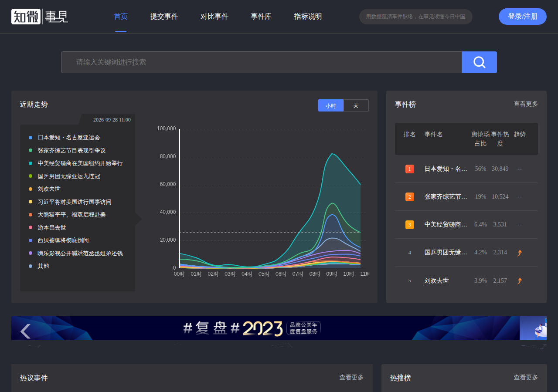The height and width of the screenshot is (392, 558).
Task: Toggle the 刘欢去世 legend series
Action: (44, 189)
